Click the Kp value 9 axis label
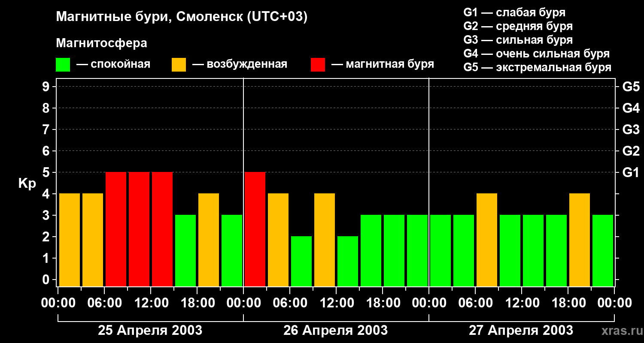The height and width of the screenshot is (343, 644). point(47,87)
